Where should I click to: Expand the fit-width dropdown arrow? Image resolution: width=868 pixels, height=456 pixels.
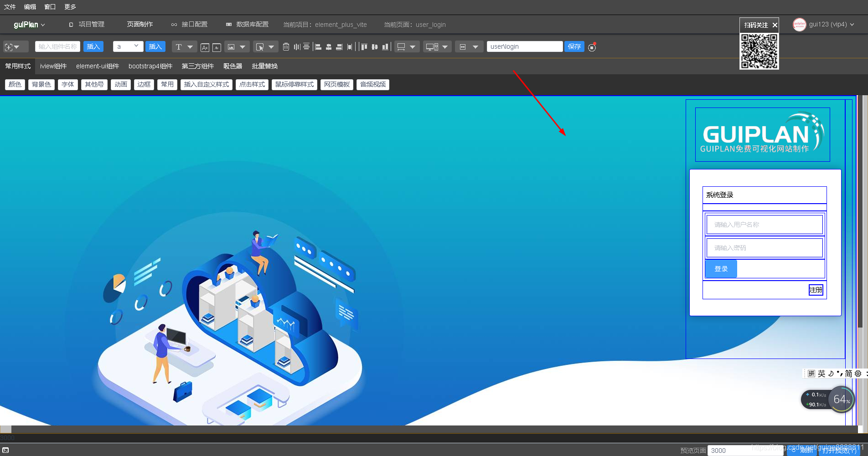pos(475,46)
